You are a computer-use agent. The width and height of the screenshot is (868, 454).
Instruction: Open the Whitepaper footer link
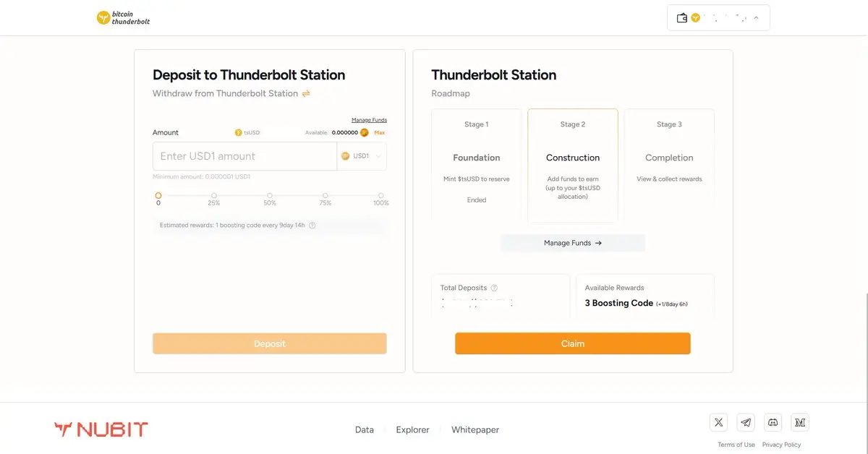pyautogui.click(x=475, y=429)
